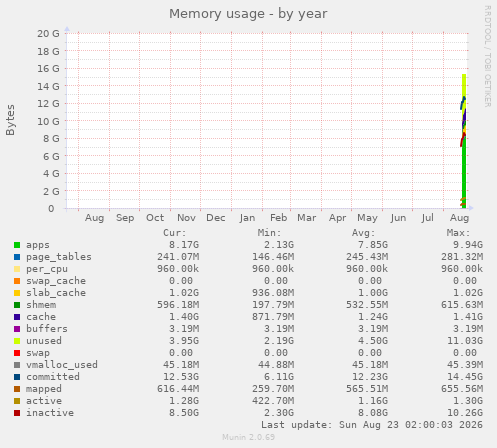The width and height of the screenshot is (497, 448).
Task: Click the 'vmalloc_used' legend label
Action: 62,365
